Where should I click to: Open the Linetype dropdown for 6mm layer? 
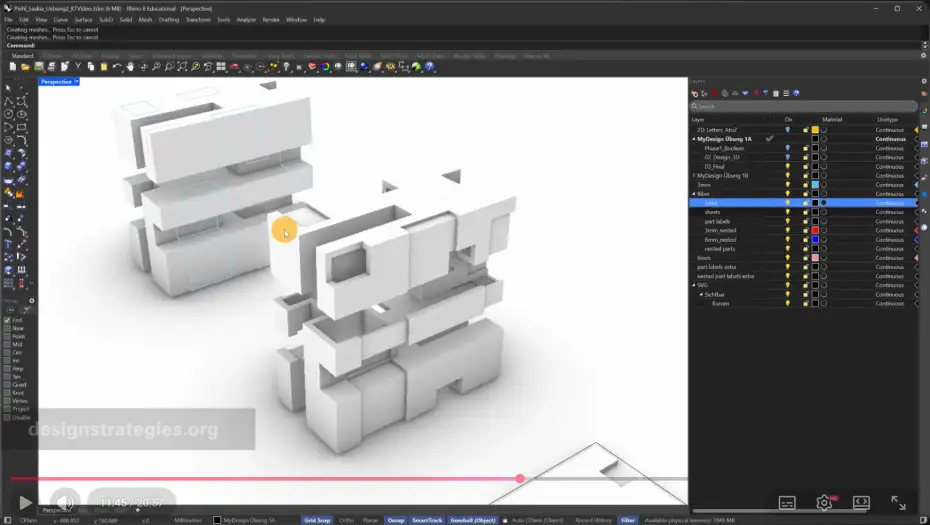[x=890, y=258]
